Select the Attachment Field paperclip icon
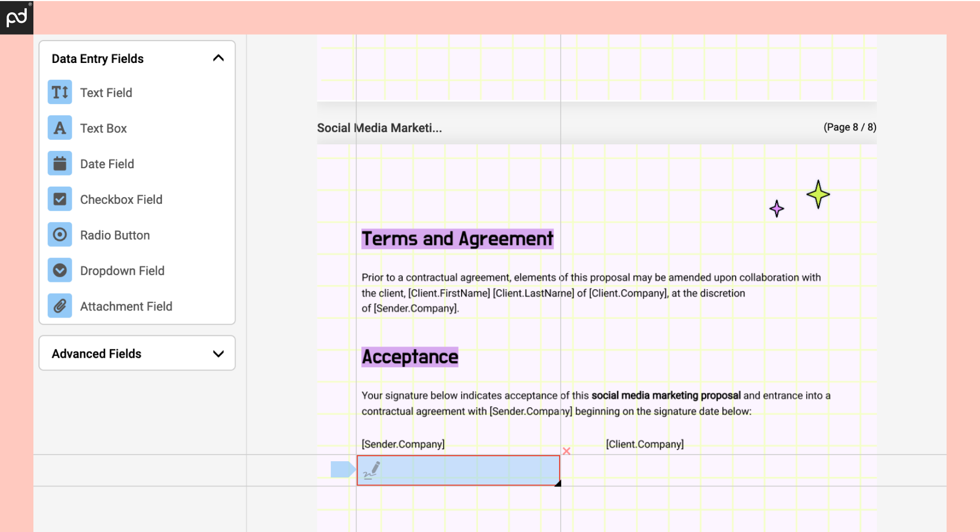The width and height of the screenshot is (980, 532). [60, 306]
